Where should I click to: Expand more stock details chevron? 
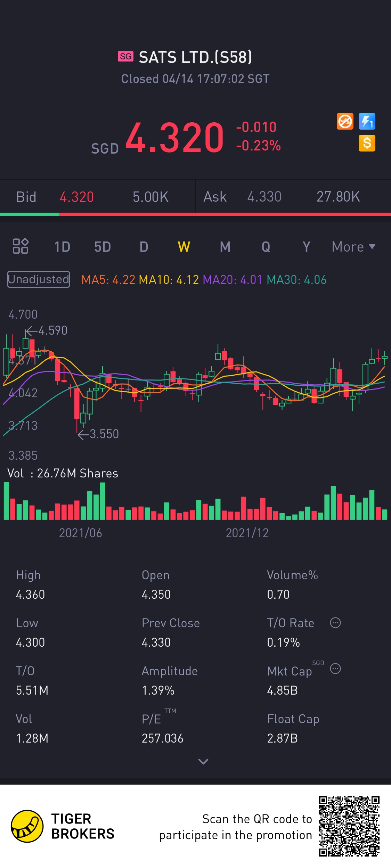(203, 761)
